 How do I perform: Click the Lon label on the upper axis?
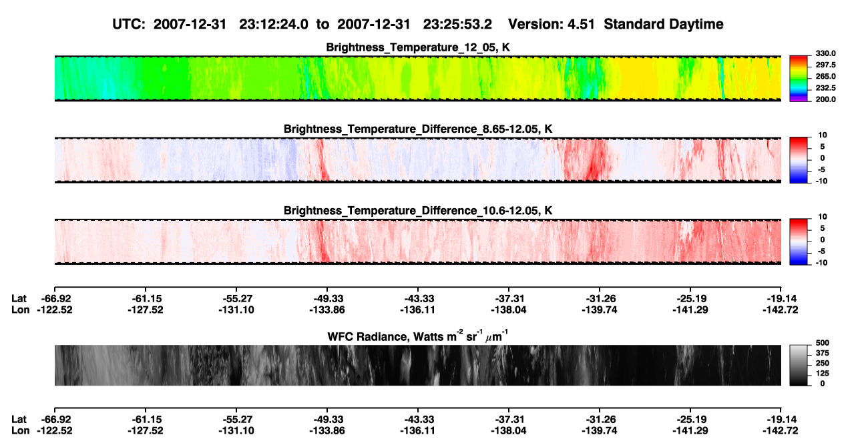pos(20,309)
